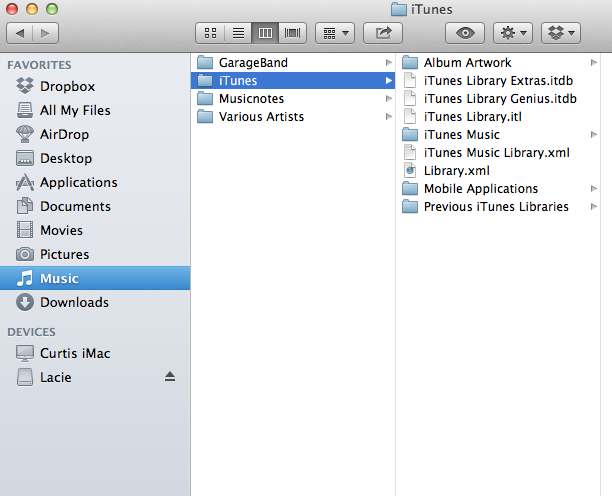Select All My Files in sidebar
Viewport: 612px width, 496px height.
pos(95,110)
